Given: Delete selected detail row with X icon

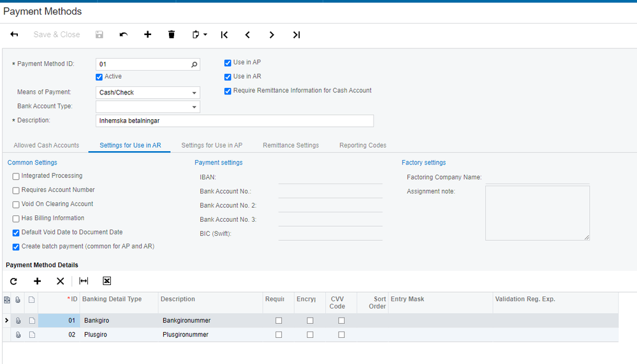Looking at the screenshot, I should click(60, 281).
